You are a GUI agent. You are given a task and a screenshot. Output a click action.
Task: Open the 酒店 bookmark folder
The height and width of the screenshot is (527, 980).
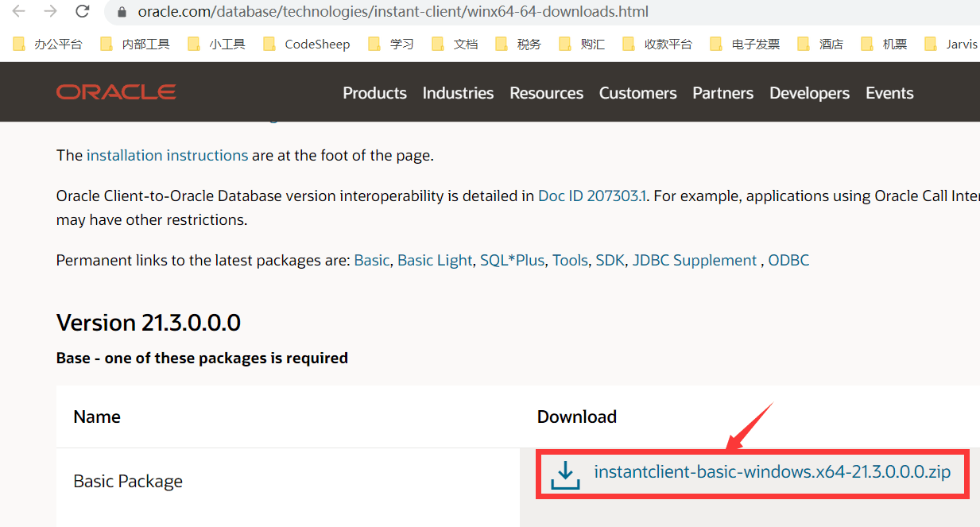(820, 44)
